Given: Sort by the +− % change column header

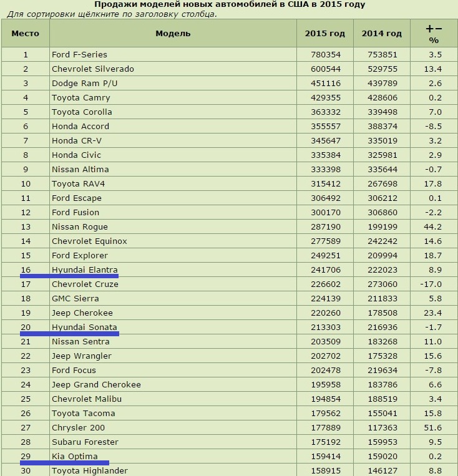Looking at the screenshot, I should (434, 34).
